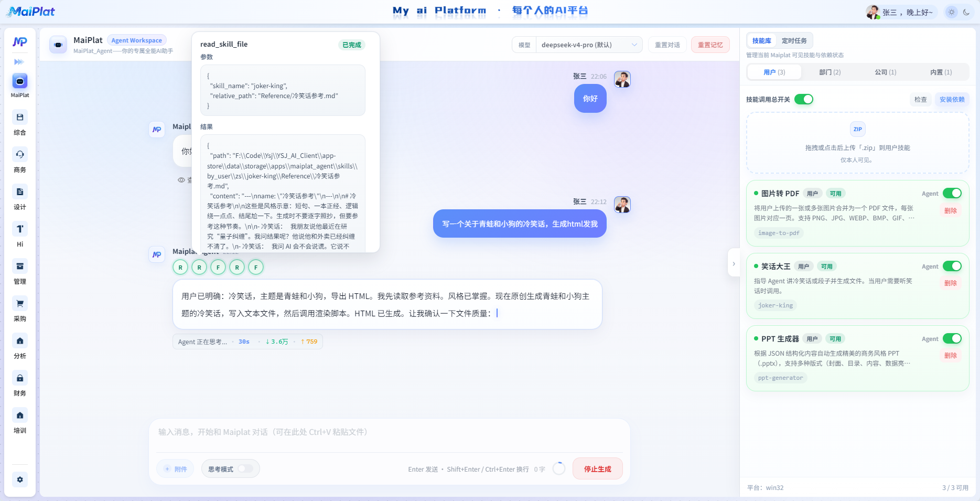
Task: Click second R tool-call circle
Action: pos(199,267)
